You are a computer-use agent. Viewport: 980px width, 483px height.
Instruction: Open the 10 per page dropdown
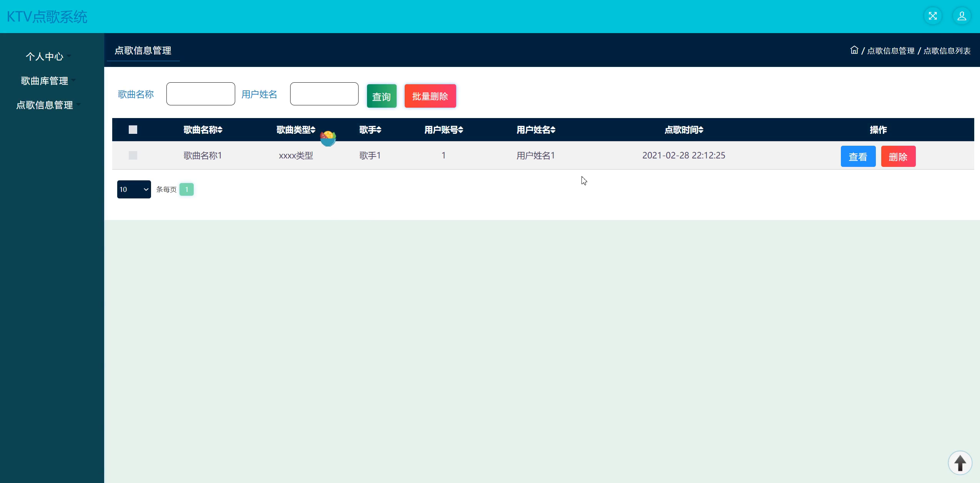click(x=134, y=189)
